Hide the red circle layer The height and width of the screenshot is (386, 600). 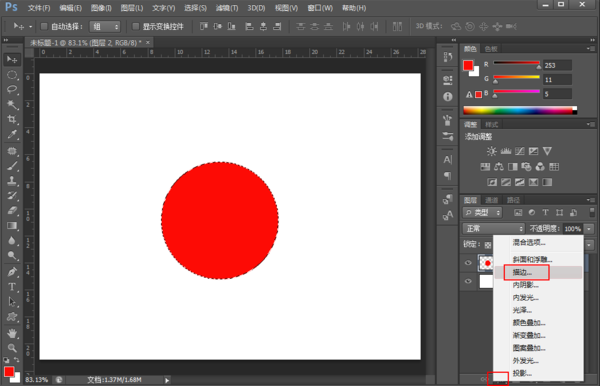[468, 263]
